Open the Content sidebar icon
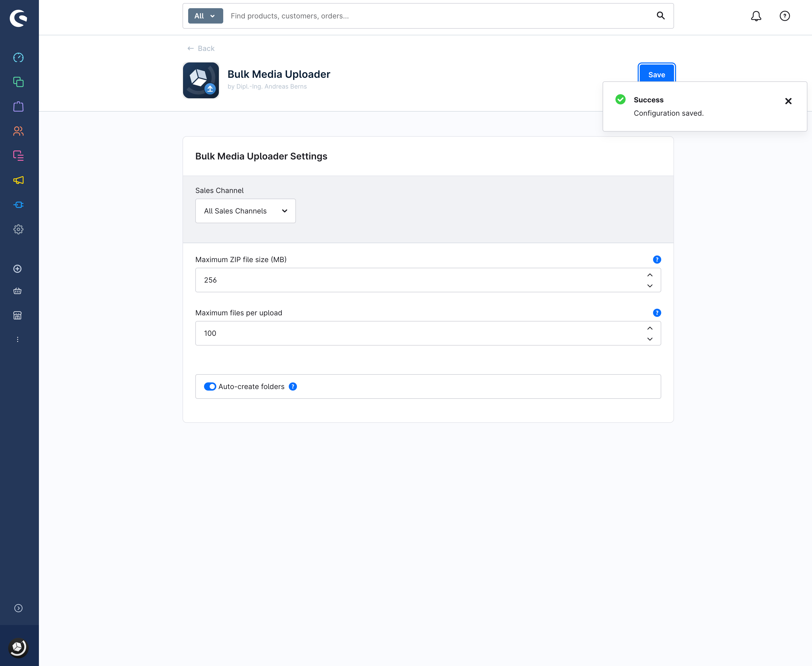 (18, 156)
